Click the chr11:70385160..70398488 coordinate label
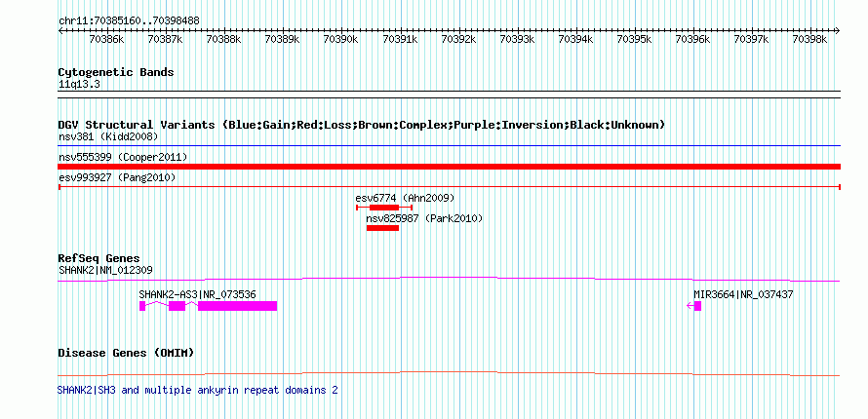Image resolution: width=868 pixels, height=419 pixels. click(x=129, y=21)
